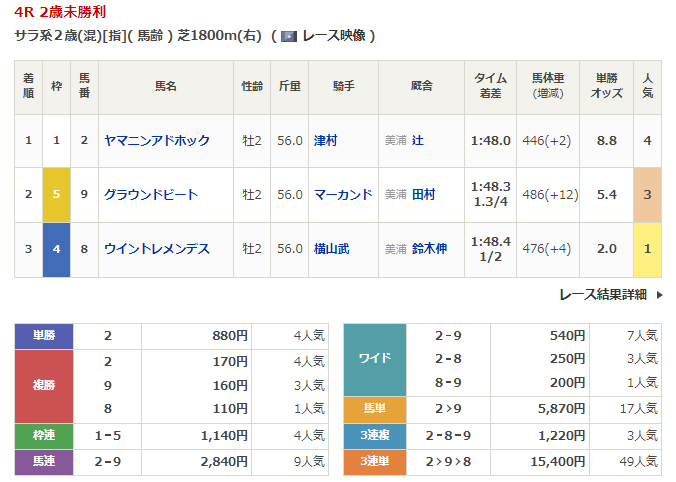Open trainer 辻 profile
The width and height of the screenshot is (676, 482).
(418, 141)
